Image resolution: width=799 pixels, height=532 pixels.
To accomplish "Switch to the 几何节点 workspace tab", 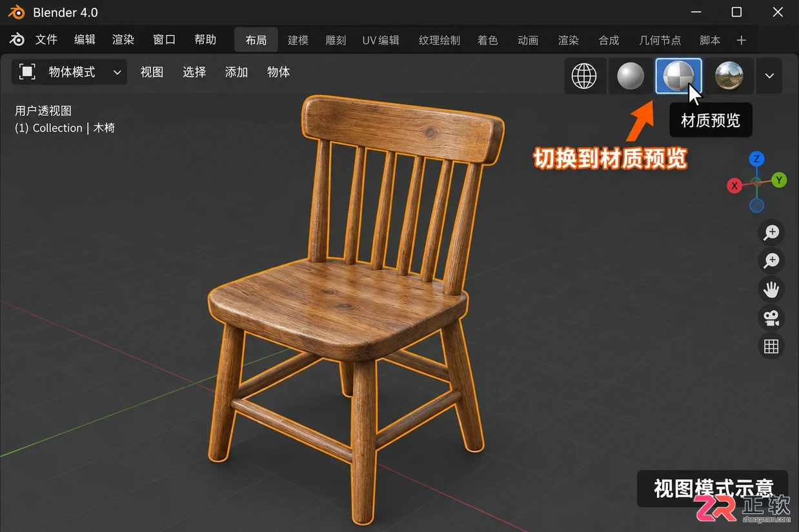I will point(660,40).
